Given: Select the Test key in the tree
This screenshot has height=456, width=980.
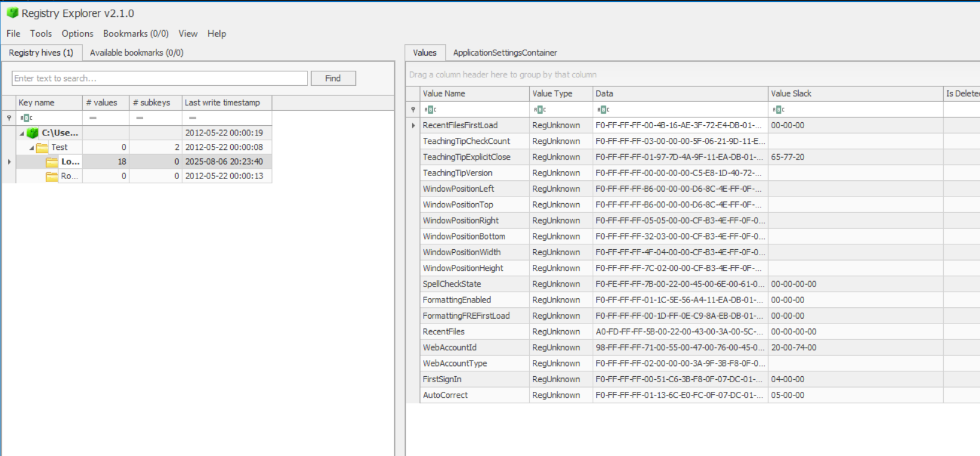Looking at the screenshot, I should point(59,147).
